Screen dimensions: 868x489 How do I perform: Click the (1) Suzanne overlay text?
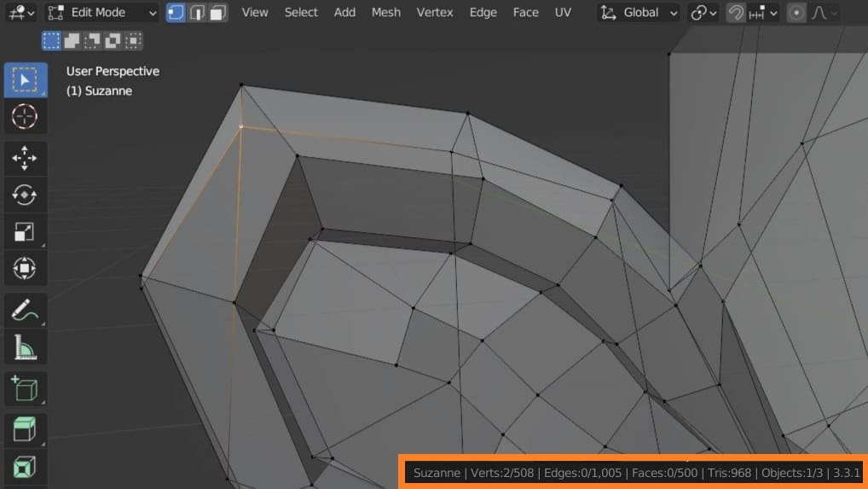coord(99,90)
